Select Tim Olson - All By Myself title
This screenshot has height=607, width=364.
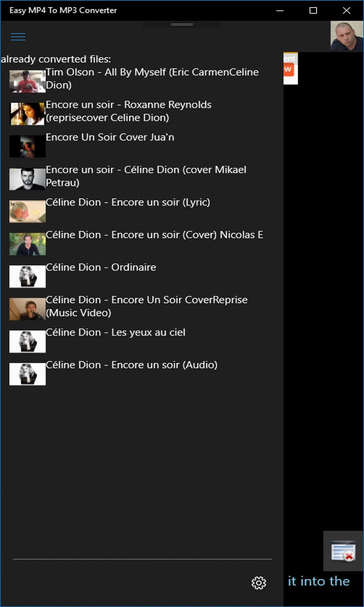[152, 79]
